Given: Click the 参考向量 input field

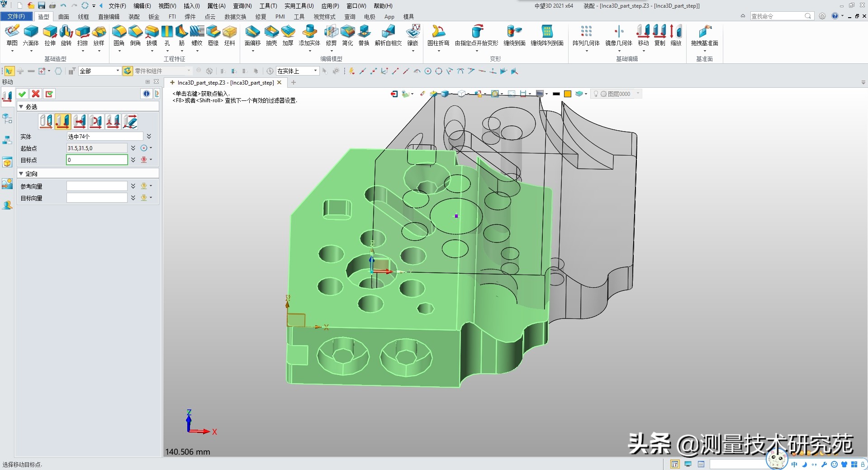Looking at the screenshot, I should [x=97, y=186].
